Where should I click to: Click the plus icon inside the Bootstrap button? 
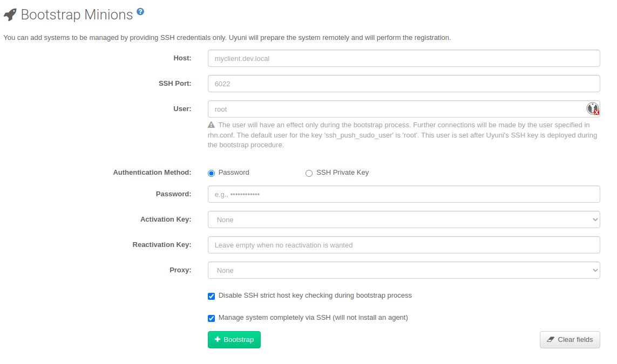click(x=218, y=340)
